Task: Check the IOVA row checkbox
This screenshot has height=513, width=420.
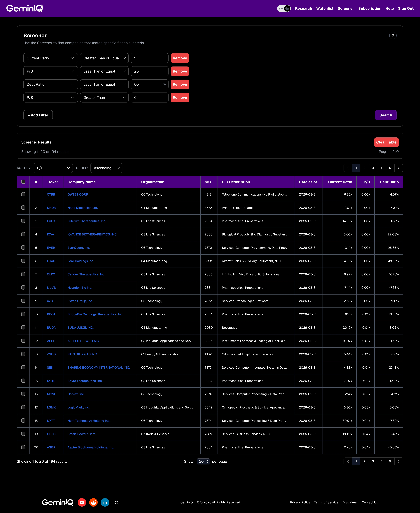Action: [x=23, y=234]
